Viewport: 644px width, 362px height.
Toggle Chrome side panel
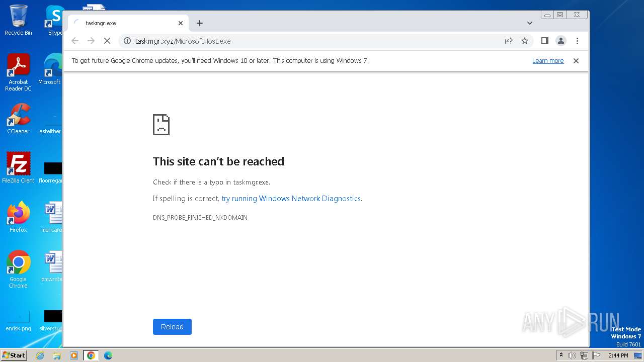(544, 41)
